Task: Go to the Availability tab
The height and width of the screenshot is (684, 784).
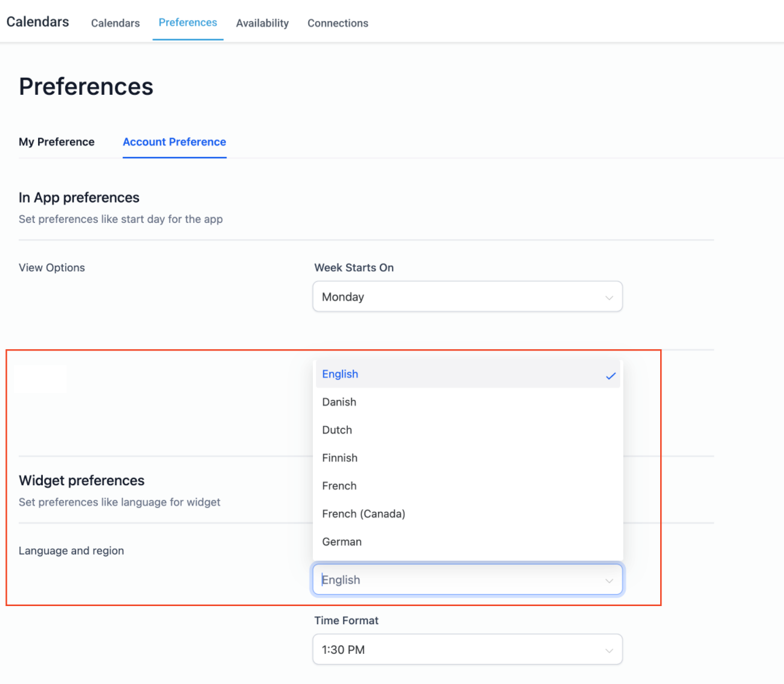Action: [x=262, y=23]
